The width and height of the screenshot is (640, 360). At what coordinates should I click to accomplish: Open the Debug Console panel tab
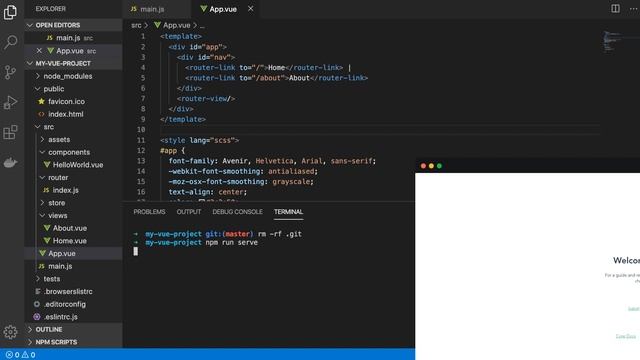coord(237,211)
